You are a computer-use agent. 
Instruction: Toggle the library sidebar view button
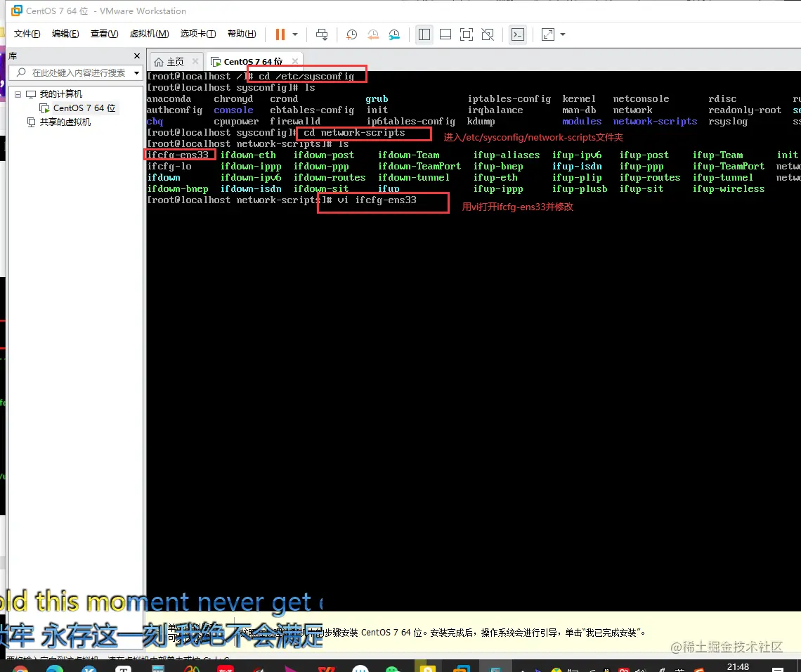coord(424,34)
